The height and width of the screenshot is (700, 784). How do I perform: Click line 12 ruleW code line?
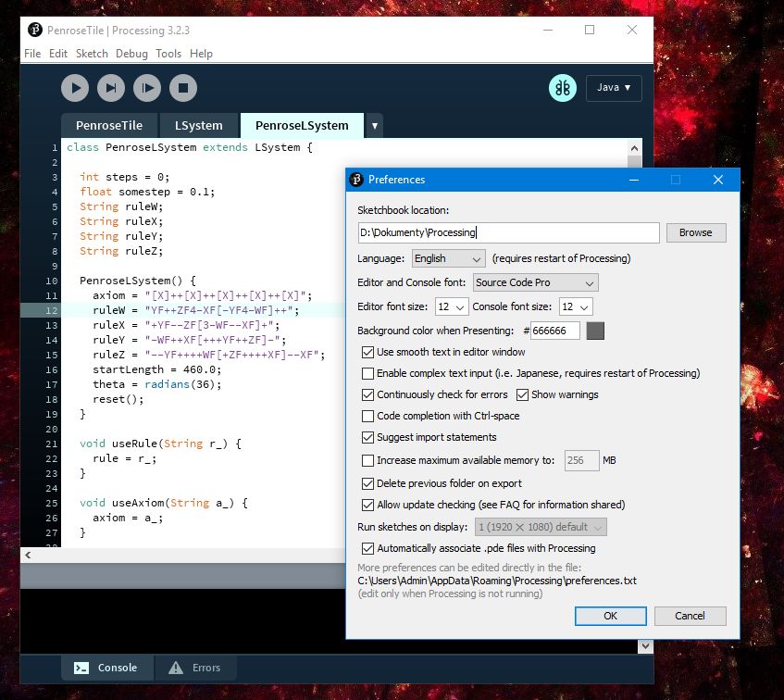pos(196,310)
